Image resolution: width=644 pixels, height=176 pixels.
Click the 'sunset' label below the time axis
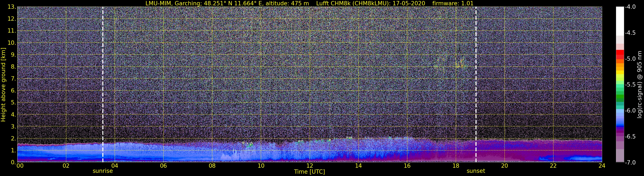coord(476,171)
